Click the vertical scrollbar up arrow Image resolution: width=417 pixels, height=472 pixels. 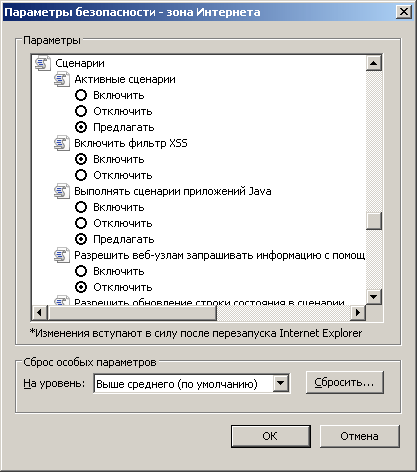click(374, 63)
